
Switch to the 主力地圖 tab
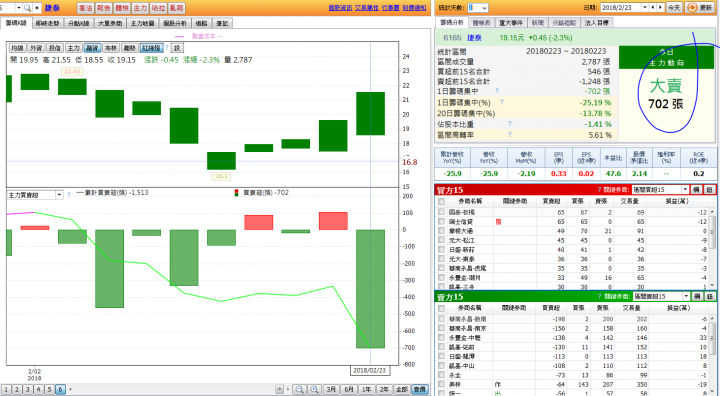coord(142,23)
